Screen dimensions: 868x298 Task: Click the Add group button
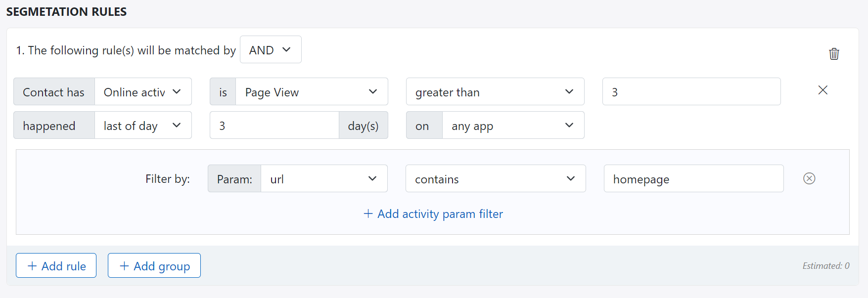point(154,266)
